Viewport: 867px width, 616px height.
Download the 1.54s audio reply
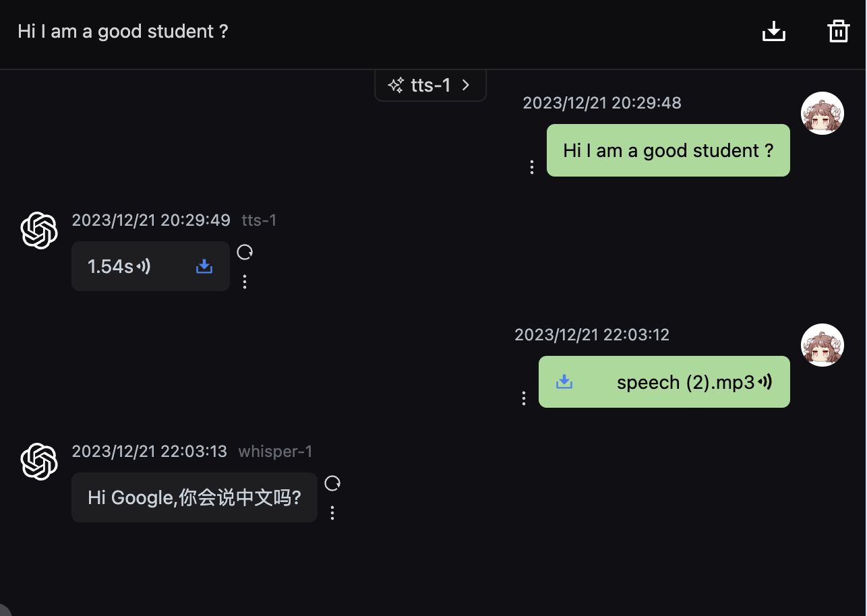tap(204, 267)
